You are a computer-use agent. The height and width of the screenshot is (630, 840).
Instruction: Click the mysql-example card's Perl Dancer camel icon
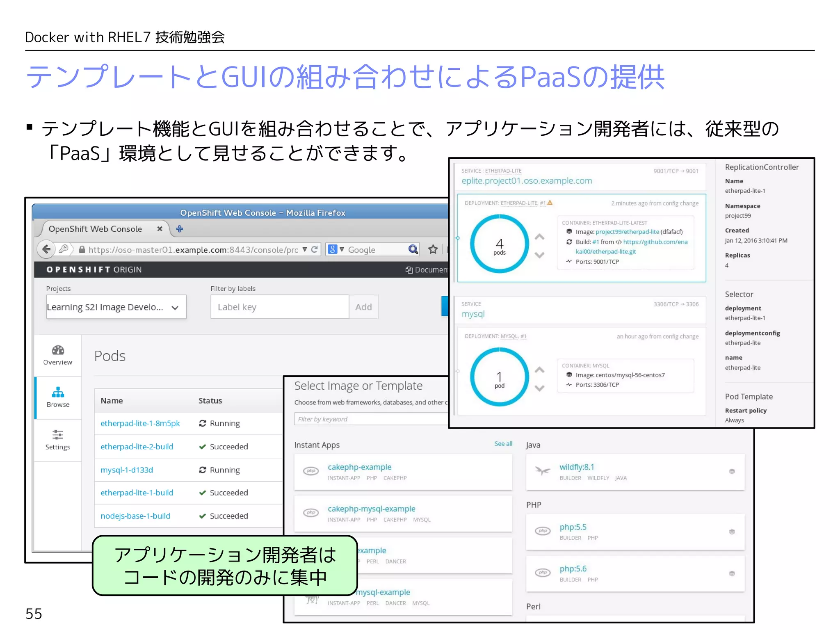pos(312,600)
